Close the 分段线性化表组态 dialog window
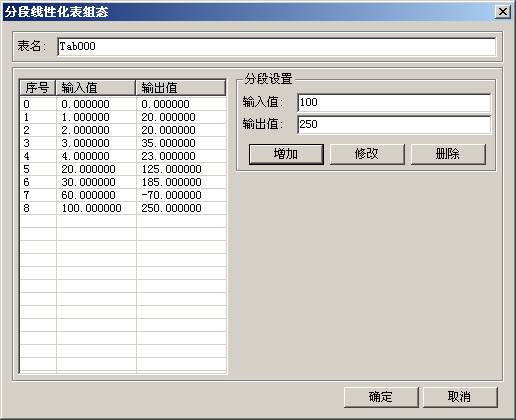 tap(503, 12)
